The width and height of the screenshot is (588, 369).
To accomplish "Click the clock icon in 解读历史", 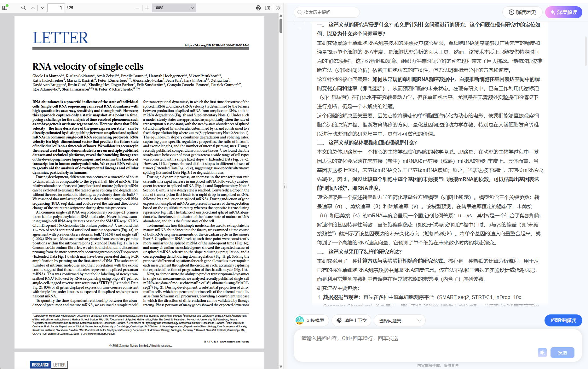I will [511, 12].
